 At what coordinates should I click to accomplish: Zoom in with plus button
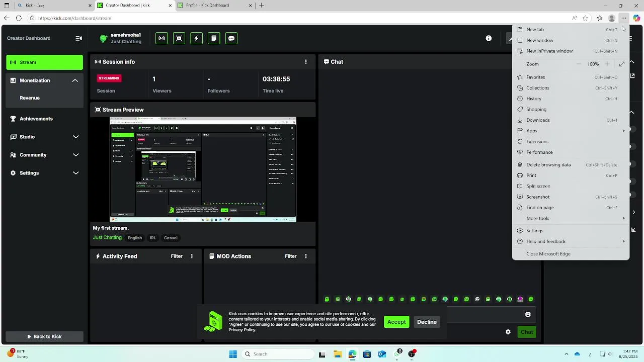point(607,64)
